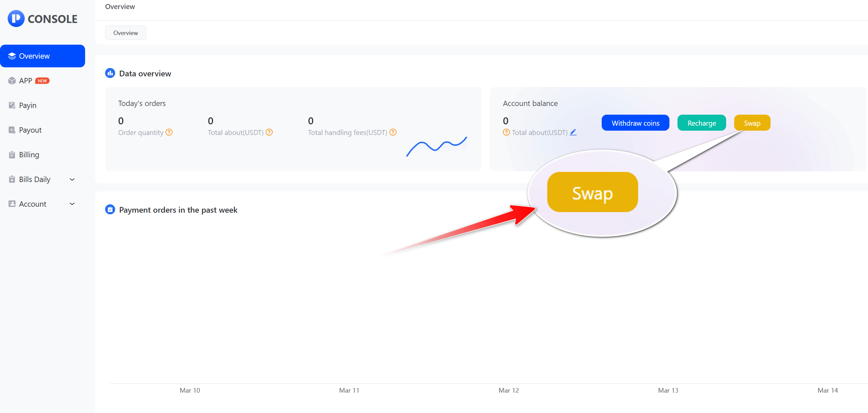This screenshot has width=868, height=413.
Task: Click Today's orders Total about(USDT) help icon
Action: pyautogui.click(x=269, y=132)
